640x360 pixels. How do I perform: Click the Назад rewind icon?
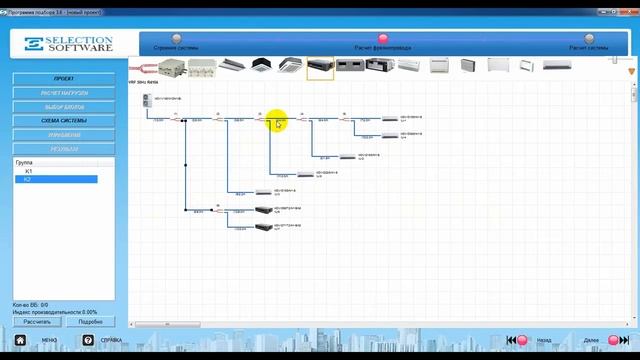click(517, 340)
